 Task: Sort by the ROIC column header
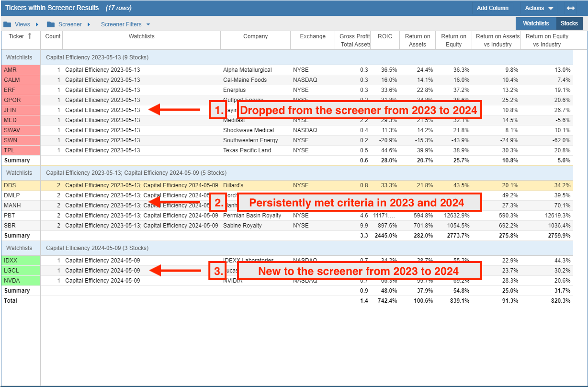click(384, 36)
